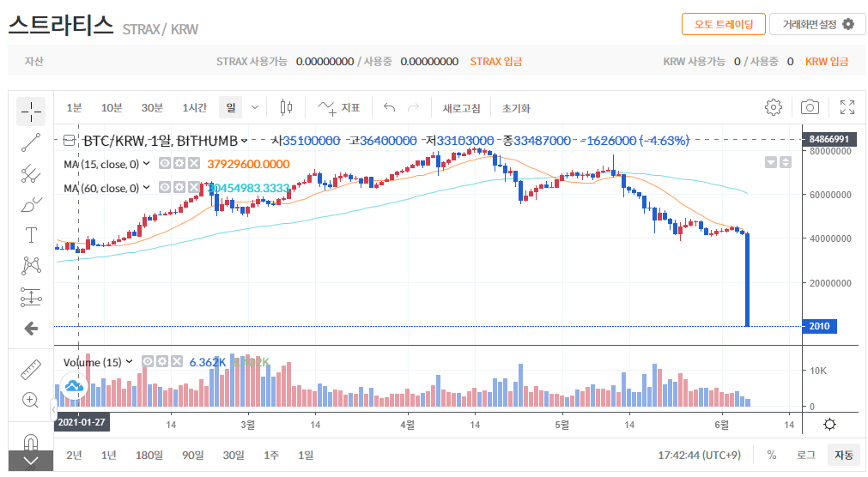Image resolution: width=868 pixels, height=477 pixels.
Task: Hide the MA 15 indicator line
Action: 164,163
